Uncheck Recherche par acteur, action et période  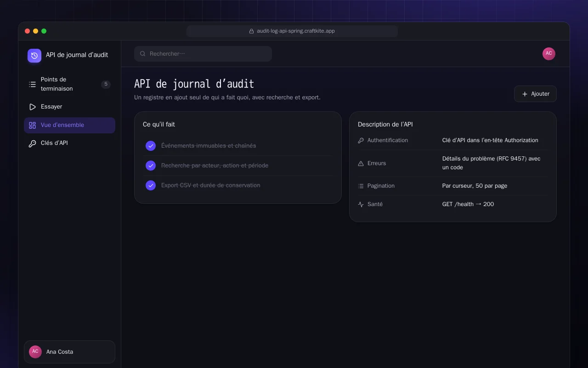point(151,166)
